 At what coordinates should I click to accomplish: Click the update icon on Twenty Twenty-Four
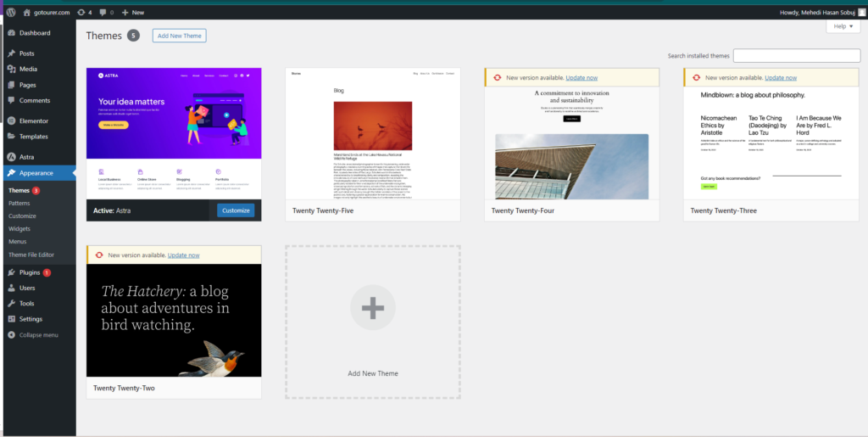tap(497, 78)
